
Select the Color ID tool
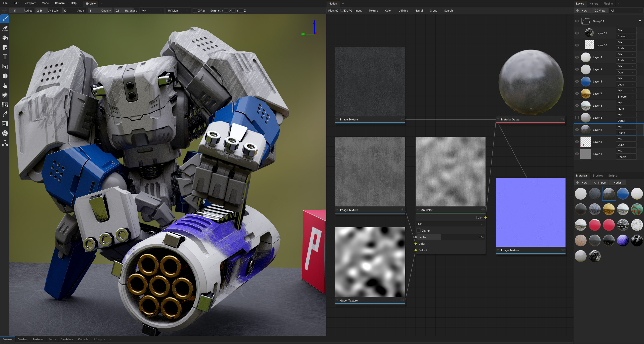(5, 105)
